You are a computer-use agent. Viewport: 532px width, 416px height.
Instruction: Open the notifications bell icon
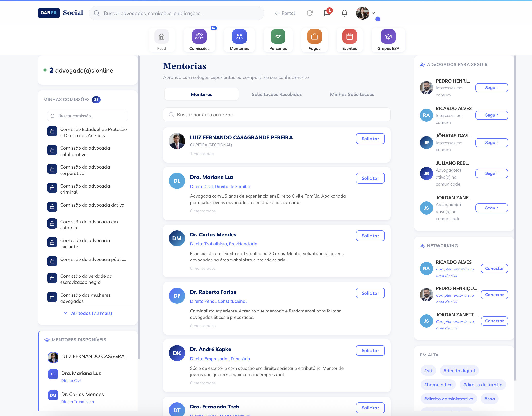(x=344, y=13)
